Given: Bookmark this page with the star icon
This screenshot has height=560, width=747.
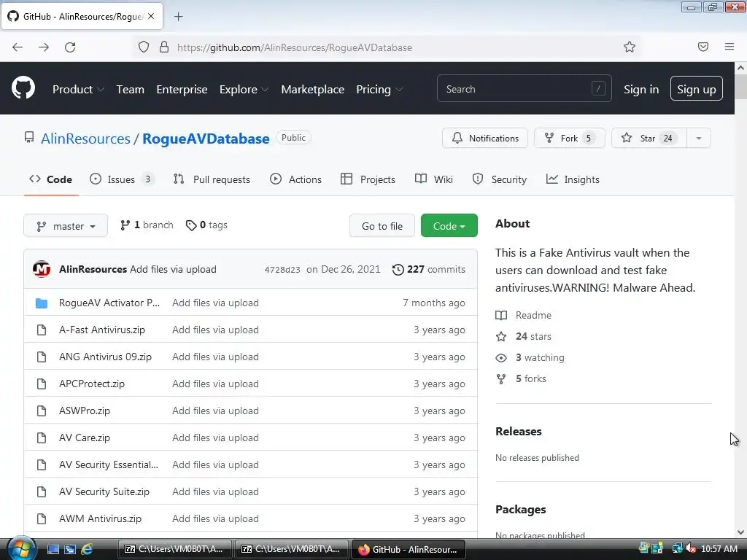Looking at the screenshot, I should [630, 47].
